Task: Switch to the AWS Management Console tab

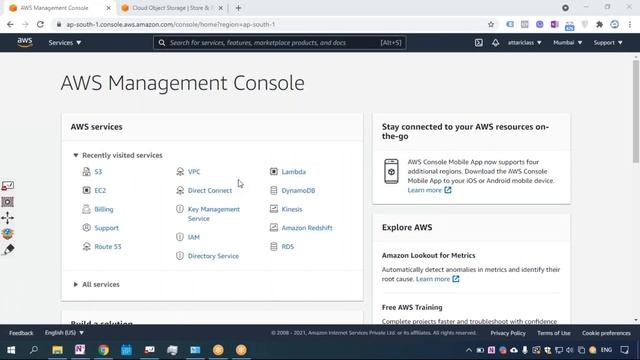Action: [59, 8]
